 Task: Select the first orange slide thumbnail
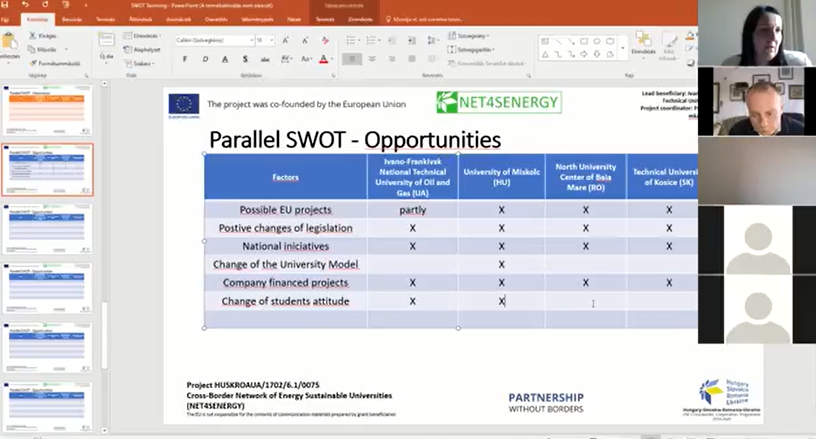coord(49,110)
